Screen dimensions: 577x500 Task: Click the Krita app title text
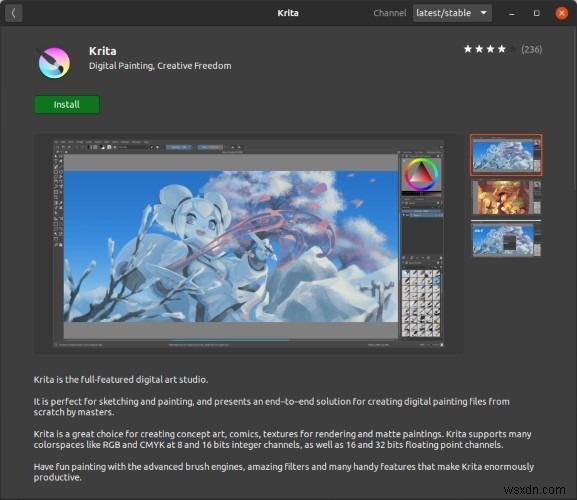103,51
